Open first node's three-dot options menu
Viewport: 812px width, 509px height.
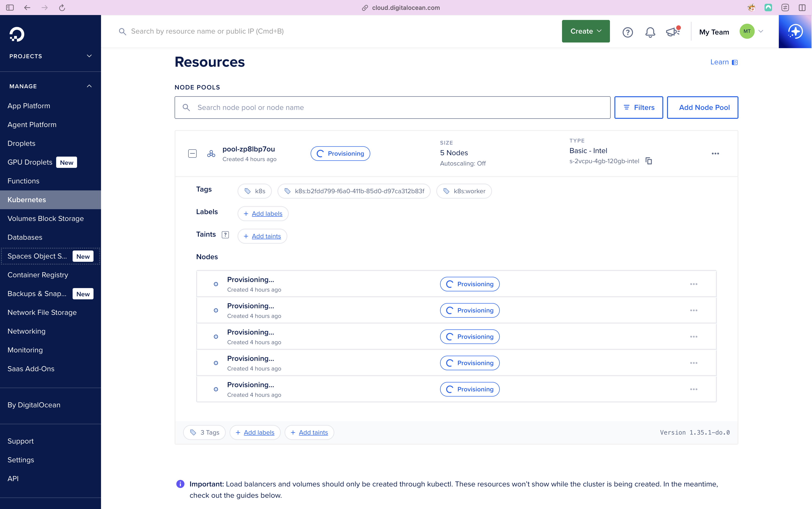693,284
